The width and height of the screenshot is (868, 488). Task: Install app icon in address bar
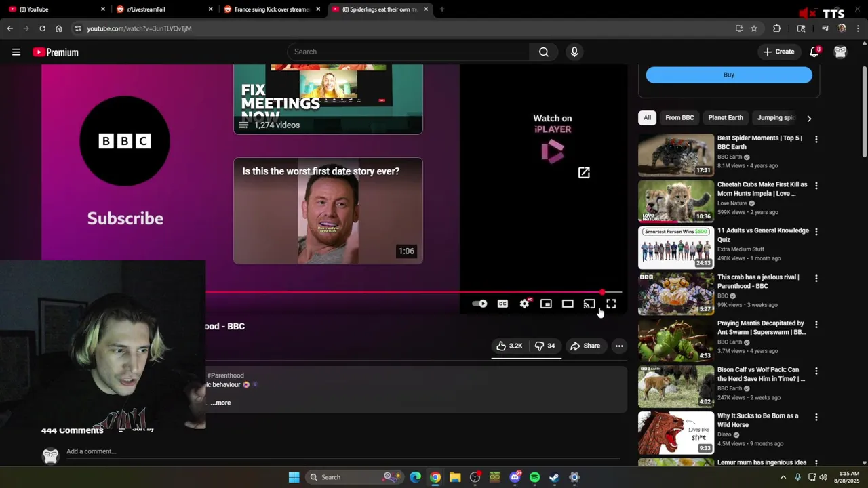click(739, 28)
